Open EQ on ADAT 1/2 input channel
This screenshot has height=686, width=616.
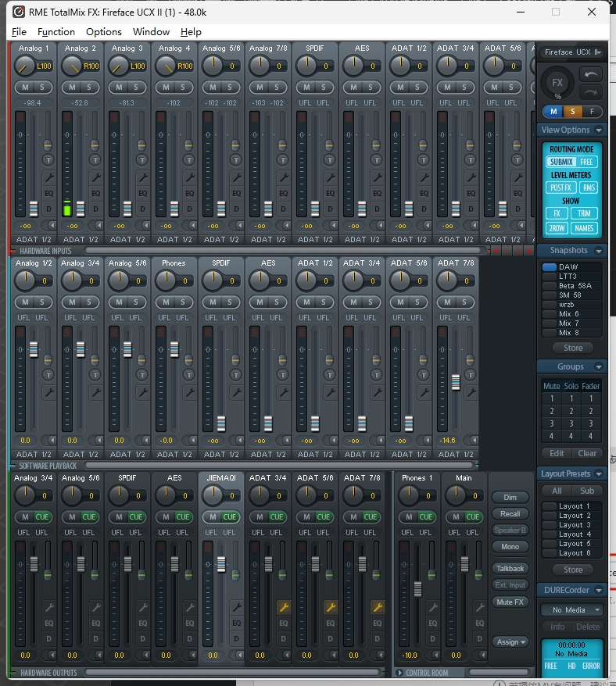pyautogui.click(x=424, y=193)
